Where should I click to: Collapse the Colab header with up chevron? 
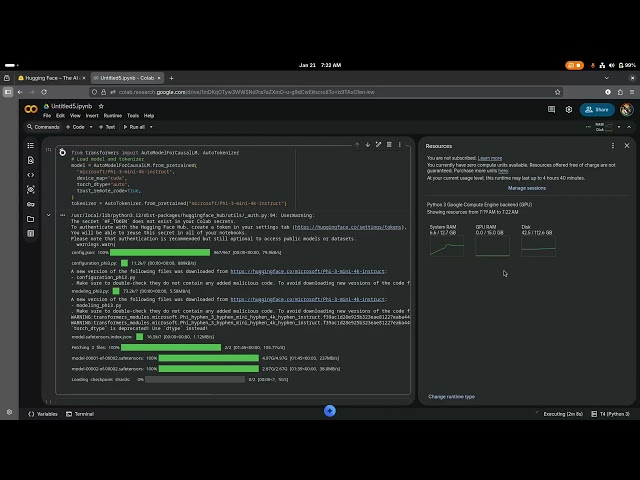[x=629, y=127]
